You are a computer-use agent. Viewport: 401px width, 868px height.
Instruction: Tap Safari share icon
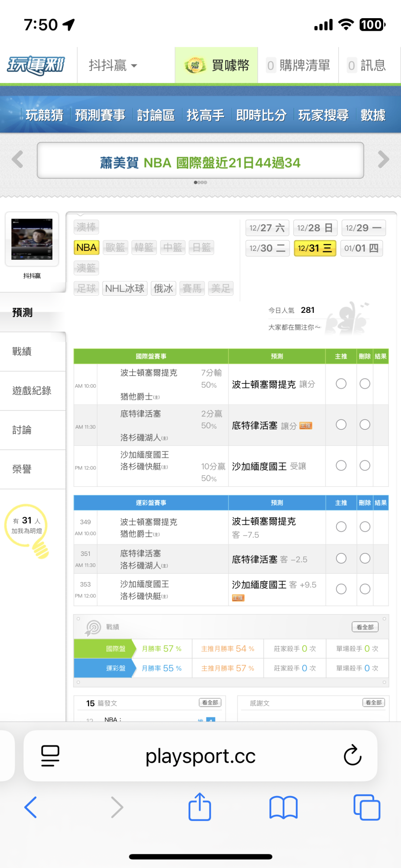(x=200, y=806)
